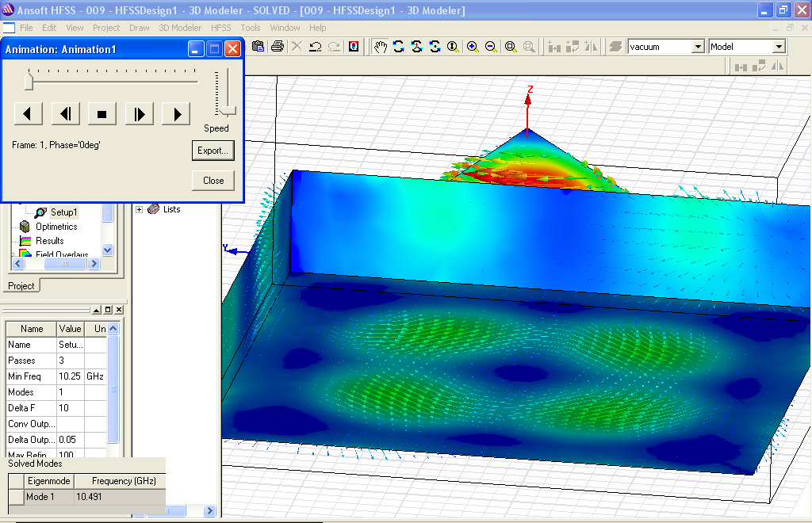Click the Delta Outp value 0.05
This screenshot has height=523, width=812.
(x=70, y=440)
